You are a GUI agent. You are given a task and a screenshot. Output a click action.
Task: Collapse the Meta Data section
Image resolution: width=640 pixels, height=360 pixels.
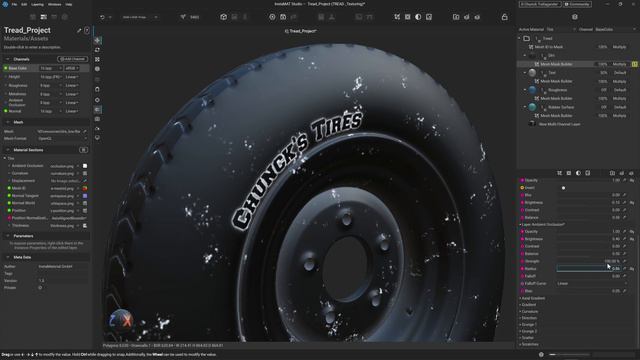pos(7,258)
